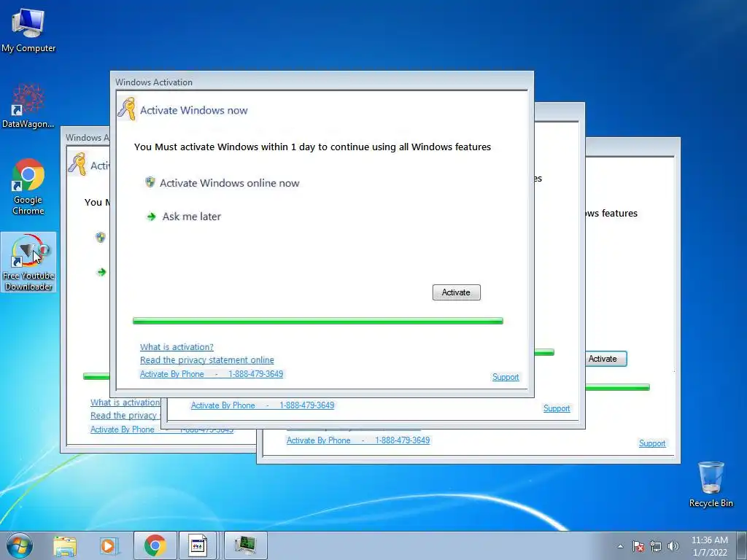Click the rightmost window's Activate button
The image size is (747, 560).
tap(605, 359)
